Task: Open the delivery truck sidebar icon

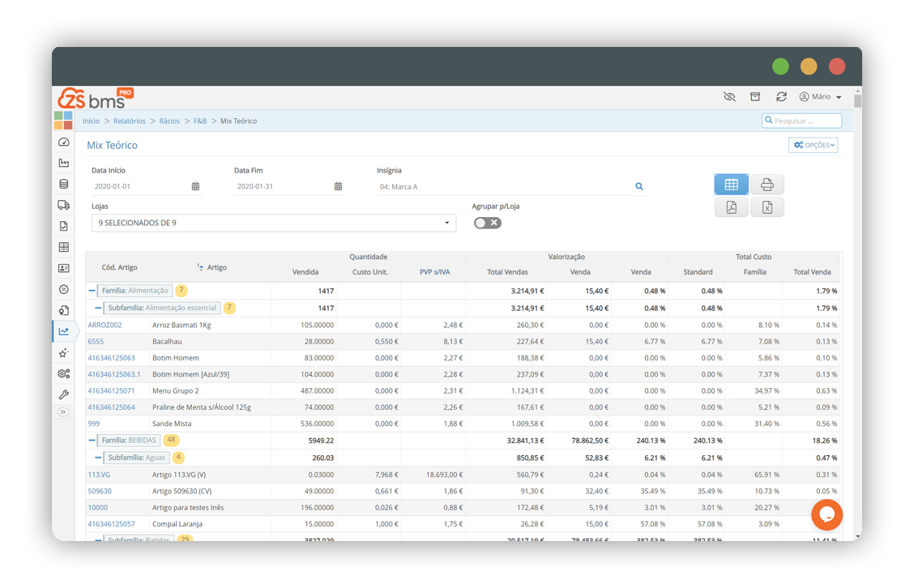Action: 64,205
